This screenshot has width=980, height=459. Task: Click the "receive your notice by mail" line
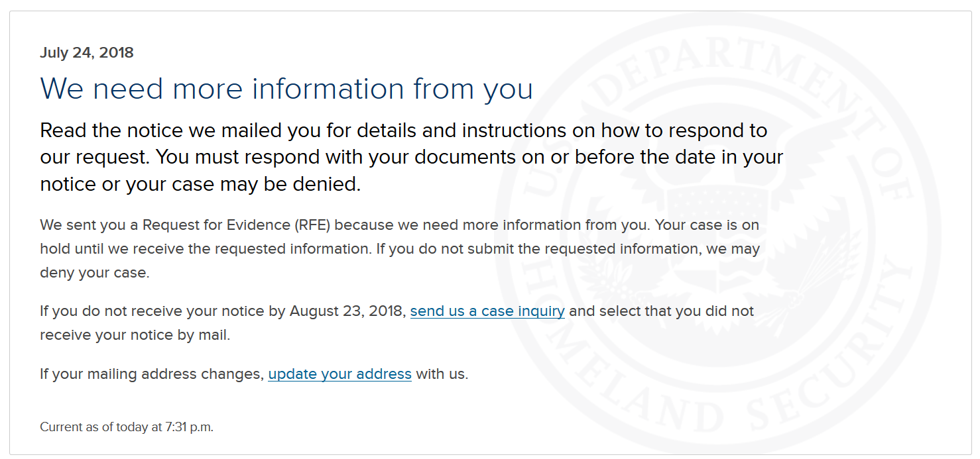pyautogui.click(x=135, y=335)
